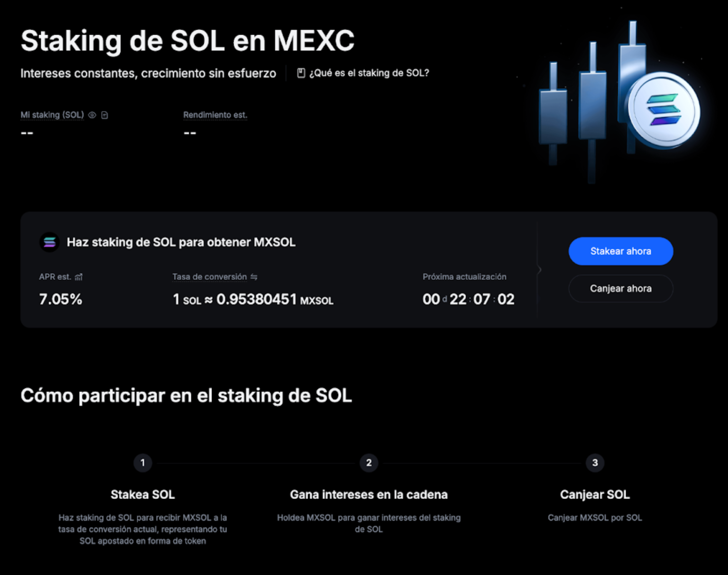The width and height of the screenshot is (728, 575).
Task: Click the Mi staking (SOL) dotted label
Action: click(x=52, y=115)
